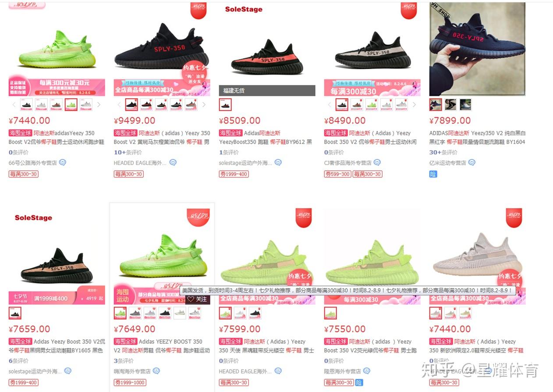Click the blue 险 badge under ¥7899.00
This screenshot has width=553, height=392.
click(433, 174)
